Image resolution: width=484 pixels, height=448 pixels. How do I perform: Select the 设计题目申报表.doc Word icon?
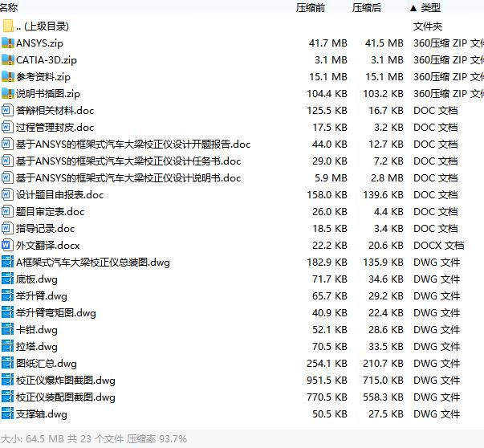(x=7, y=195)
